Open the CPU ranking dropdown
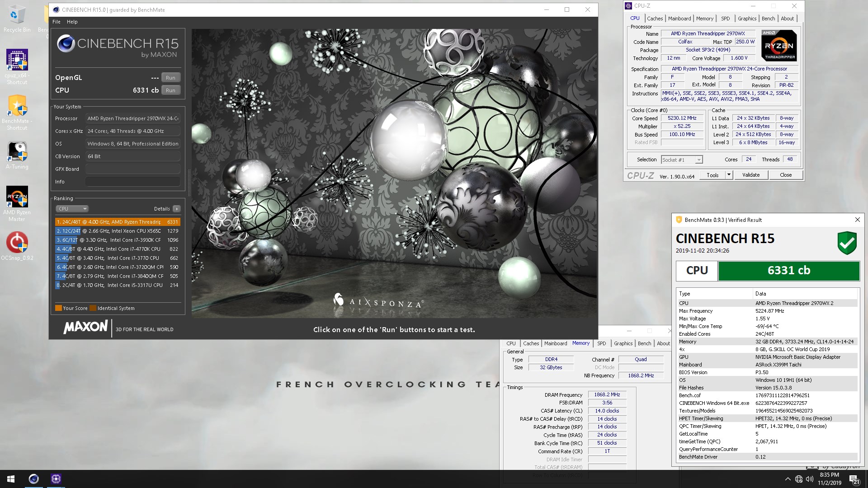Screen dimensions: 868x488 pyautogui.click(x=72, y=209)
